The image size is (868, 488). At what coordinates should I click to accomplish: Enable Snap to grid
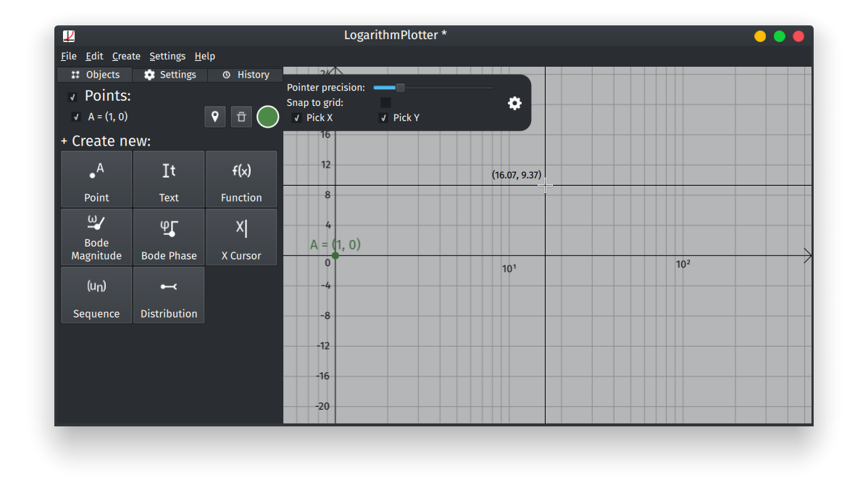385,102
